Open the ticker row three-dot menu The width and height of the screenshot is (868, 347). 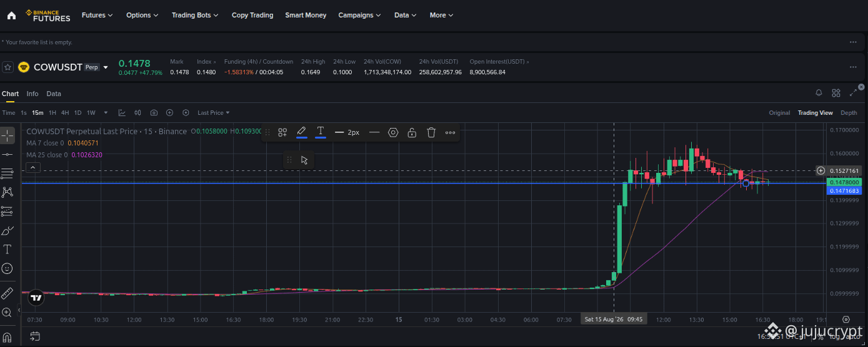click(853, 67)
